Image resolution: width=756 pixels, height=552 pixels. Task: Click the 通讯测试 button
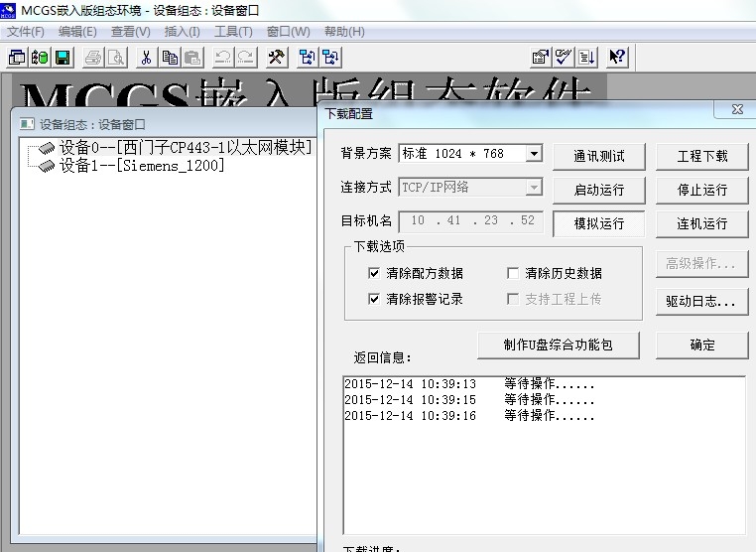(x=599, y=156)
